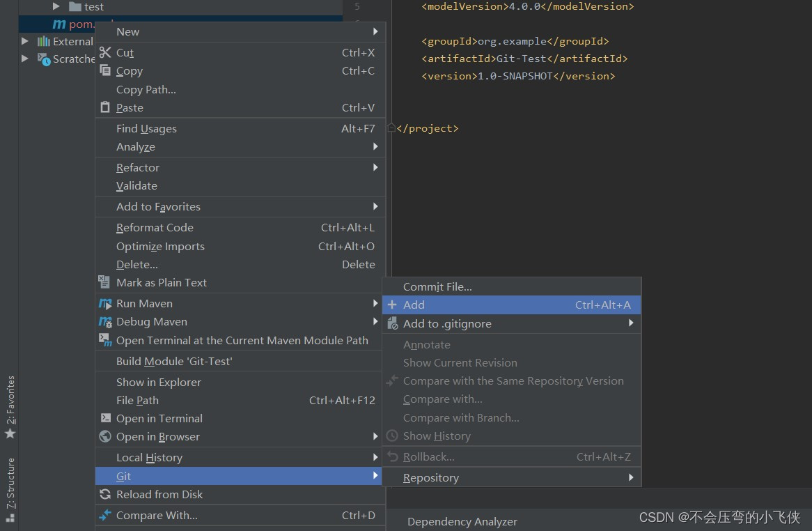Click the test folder icon

75,7
